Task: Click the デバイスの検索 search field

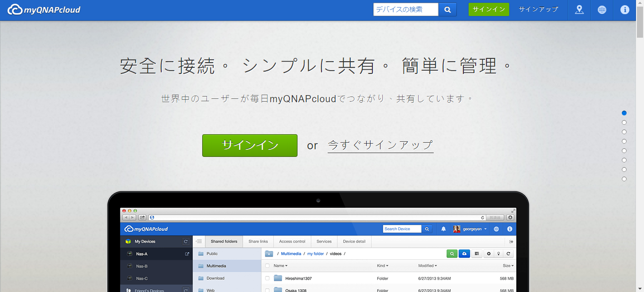Action: point(406,9)
